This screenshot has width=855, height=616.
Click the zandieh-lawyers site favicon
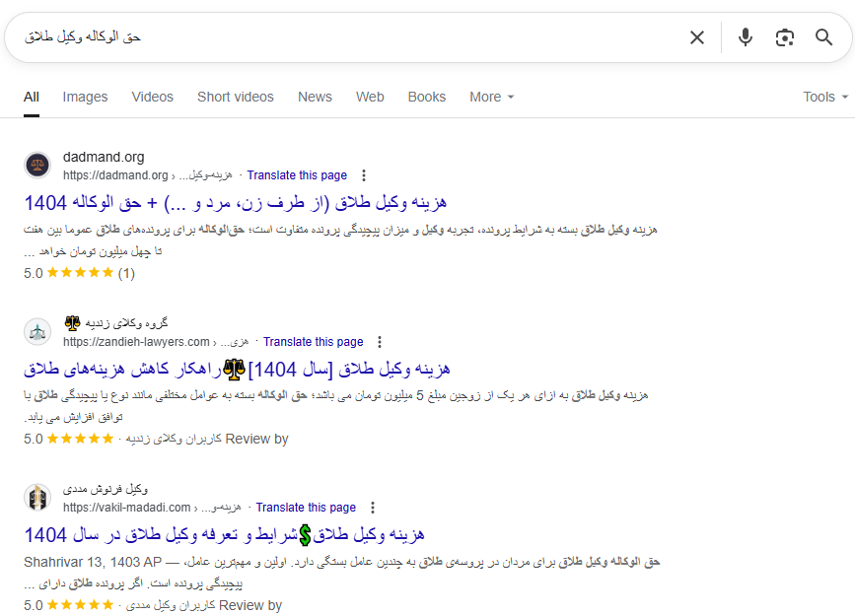click(37, 332)
